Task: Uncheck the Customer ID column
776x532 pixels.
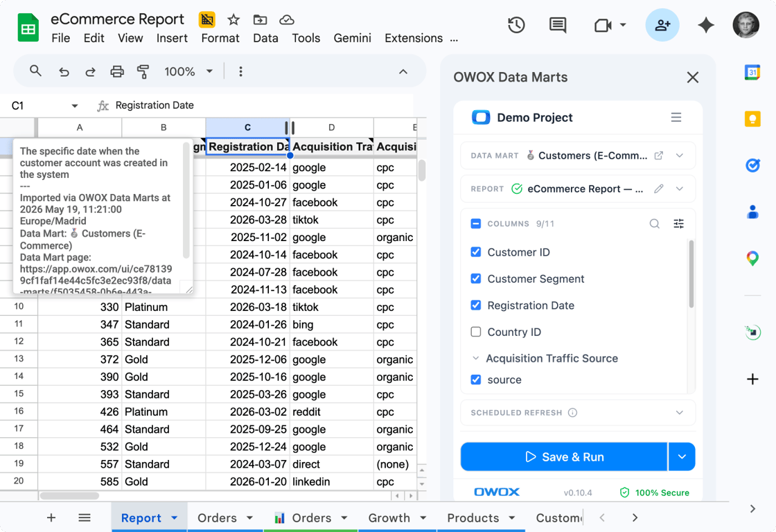Action: coord(475,252)
